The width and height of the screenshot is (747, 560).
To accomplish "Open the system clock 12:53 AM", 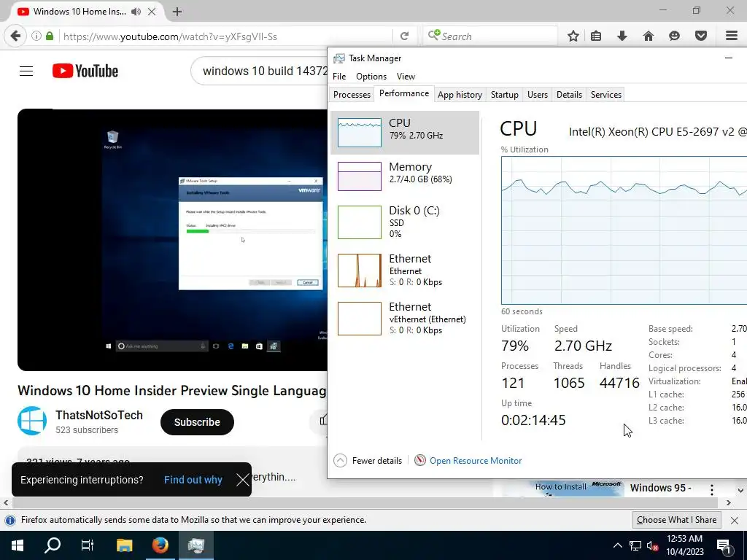I will pyautogui.click(x=684, y=545).
